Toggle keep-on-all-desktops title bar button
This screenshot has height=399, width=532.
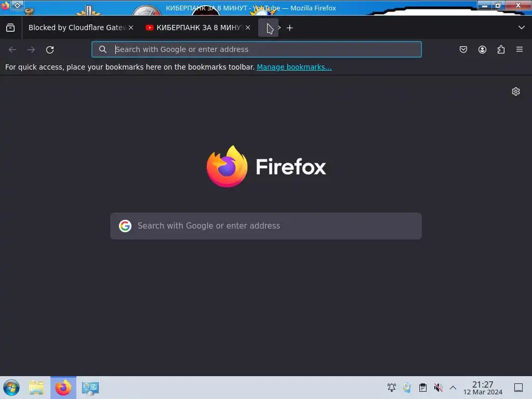[17, 5]
